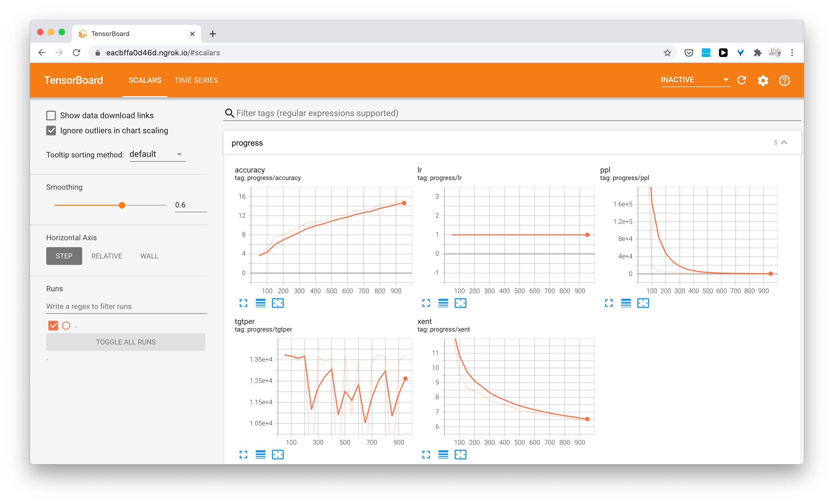Expand the accuracy chart to full size
The height and width of the screenshot is (504, 834).
click(x=243, y=303)
